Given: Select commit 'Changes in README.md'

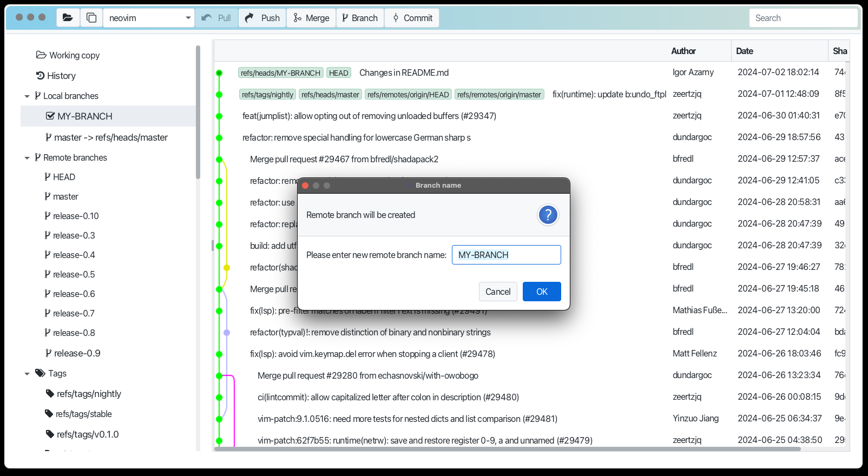Looking at the screenshot, I should (404, 72).
